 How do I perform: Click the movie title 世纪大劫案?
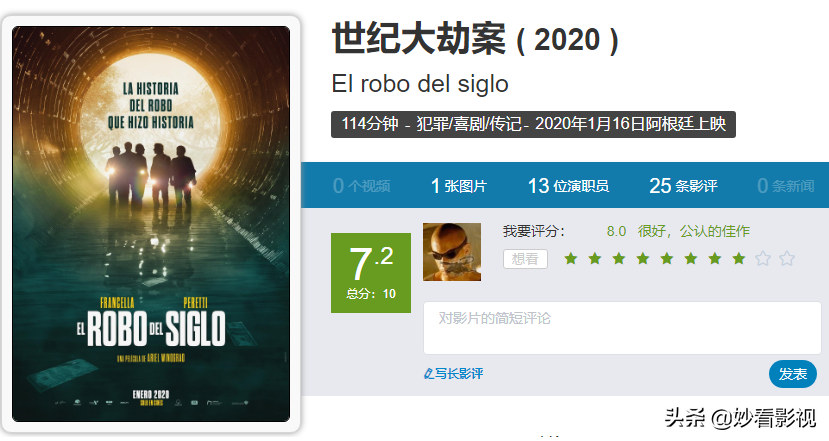tap(419, 39)
